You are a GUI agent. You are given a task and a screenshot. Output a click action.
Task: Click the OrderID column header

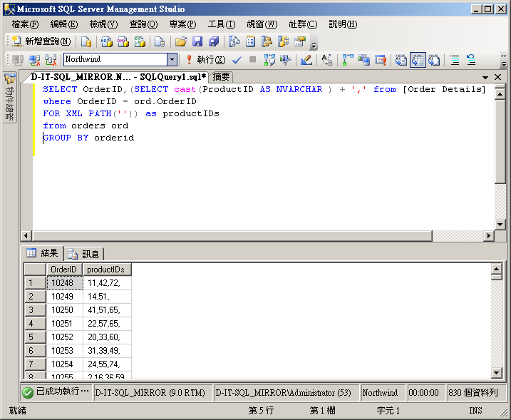coord(64,270)
